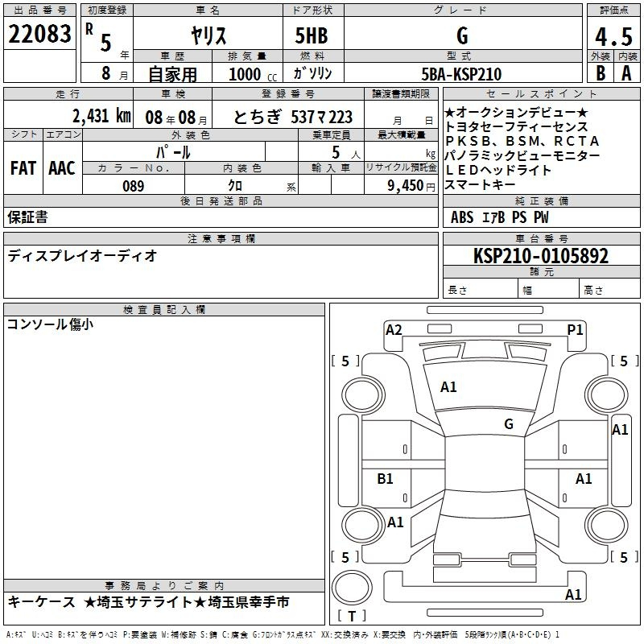
Task: Select the grade value G under グレード
Action: click(x=462, y=35)
